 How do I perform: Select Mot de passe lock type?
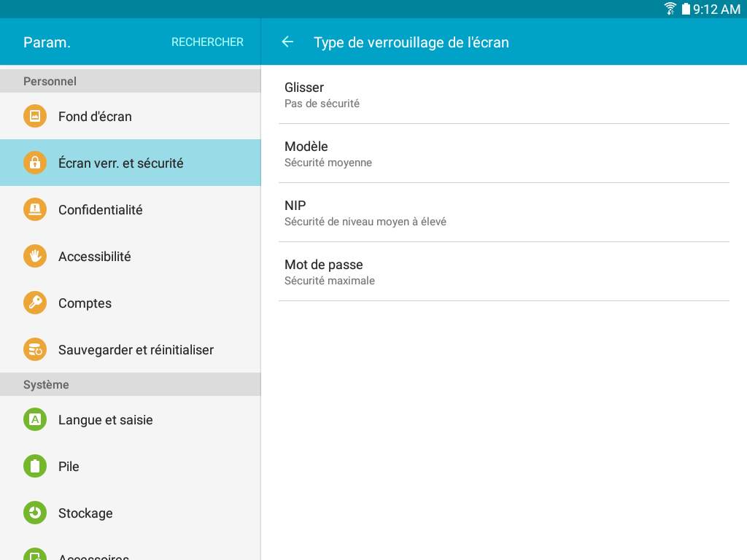504,271
